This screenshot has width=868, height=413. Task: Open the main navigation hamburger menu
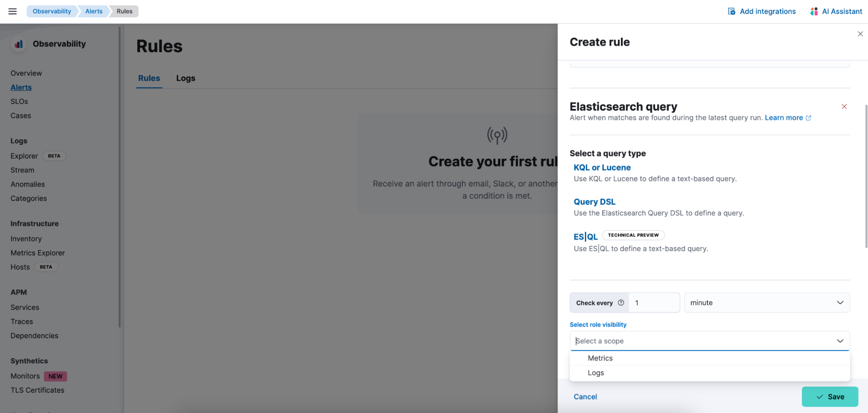click(x=12, y=11)
